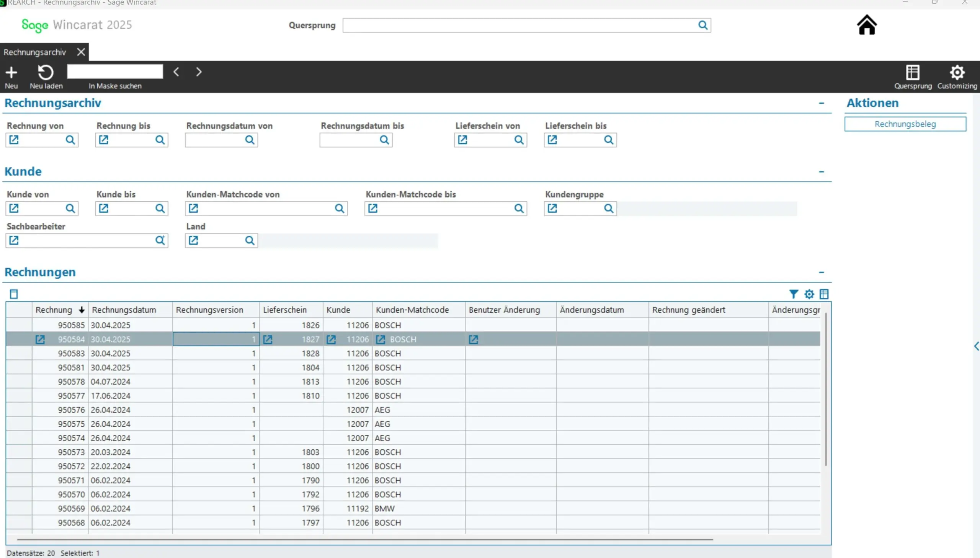Sort by the Rechnungsdatum column header
980x558 pixels.
pos(124,310)
